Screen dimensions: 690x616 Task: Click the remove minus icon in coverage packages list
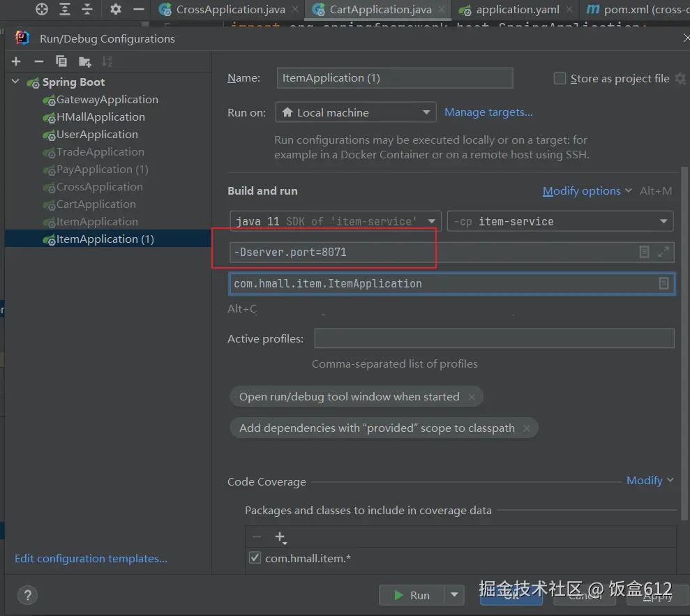(x=257, y=536)
